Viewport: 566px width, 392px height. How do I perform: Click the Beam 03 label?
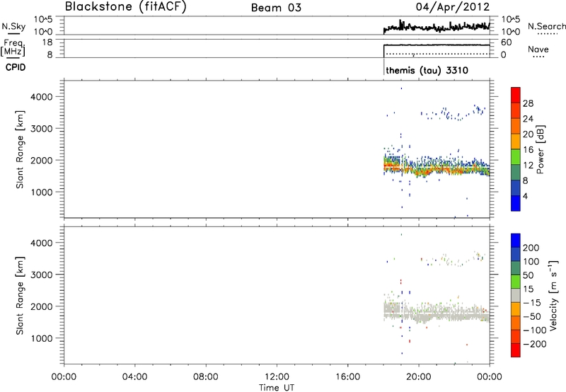coord(276,8)
